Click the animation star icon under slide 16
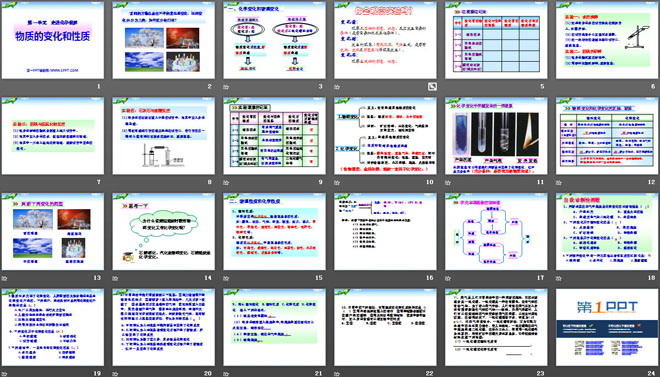660x377 pixels. click(x=337, y=278)
